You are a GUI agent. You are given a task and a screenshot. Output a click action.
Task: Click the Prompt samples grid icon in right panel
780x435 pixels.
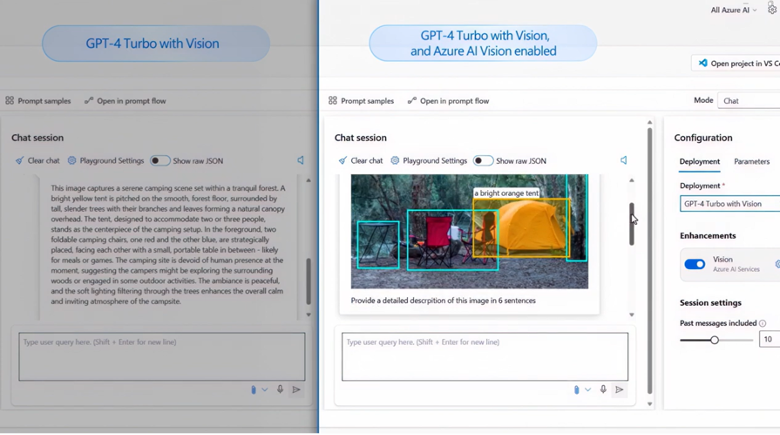point(332,101)
